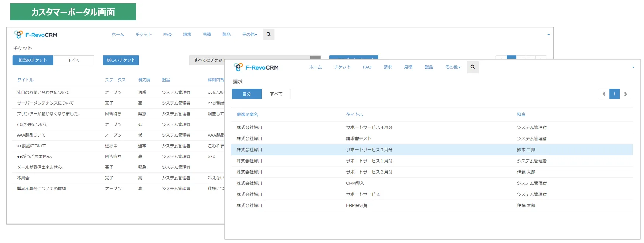
Task: Open 製品 in the ticket window
Action: [226, 35]
